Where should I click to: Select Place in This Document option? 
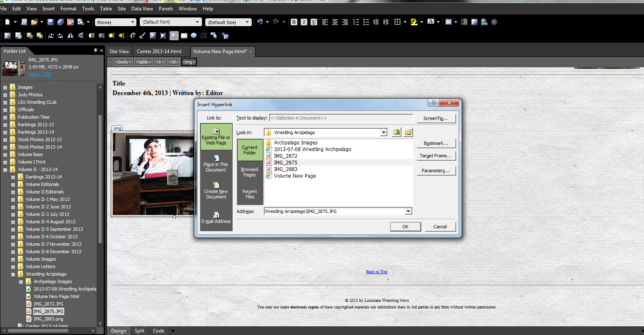pyautogui.click(x=216, y=163)
